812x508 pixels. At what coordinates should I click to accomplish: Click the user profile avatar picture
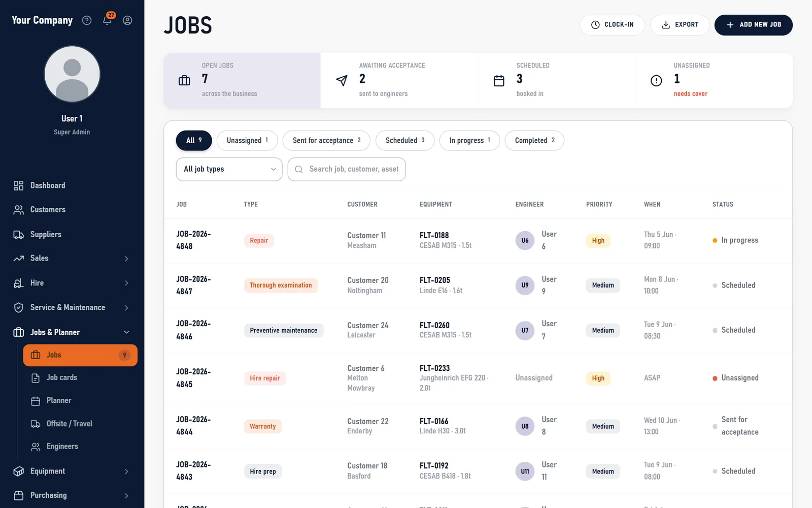(x=72, y=74)
